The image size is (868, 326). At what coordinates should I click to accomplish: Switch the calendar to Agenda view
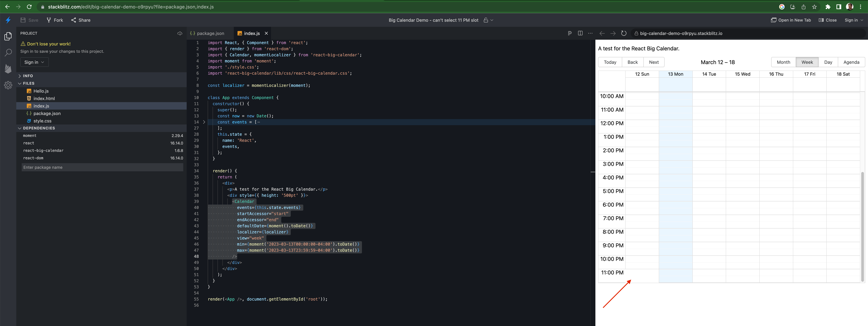[x=852, y=62]
